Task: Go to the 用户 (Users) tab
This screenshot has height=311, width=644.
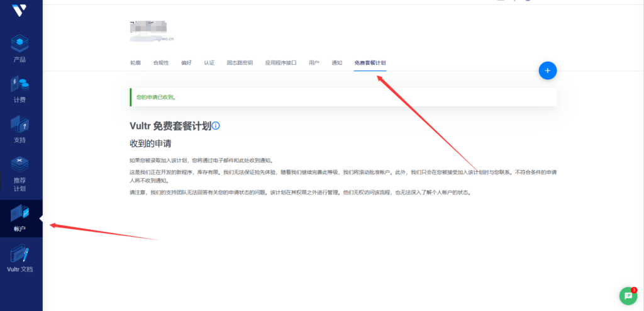Action: [314, 63]
